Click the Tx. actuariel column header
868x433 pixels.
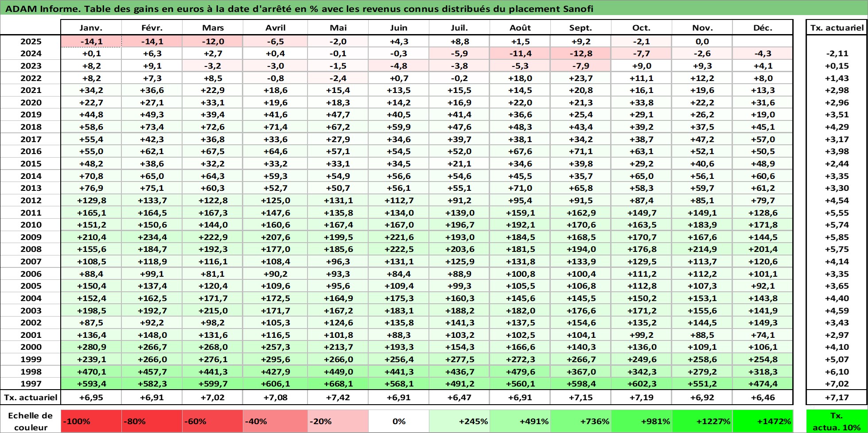point(837,27)
